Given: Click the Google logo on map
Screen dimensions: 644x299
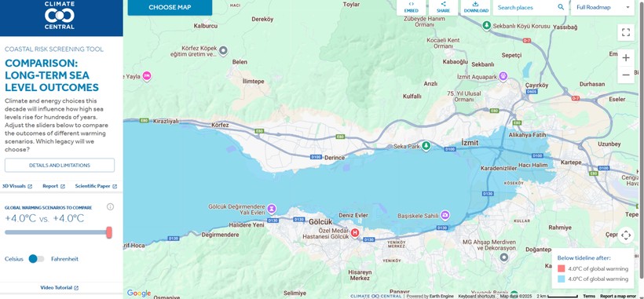Looking at the screenshot, I should [x=139, y=293].
